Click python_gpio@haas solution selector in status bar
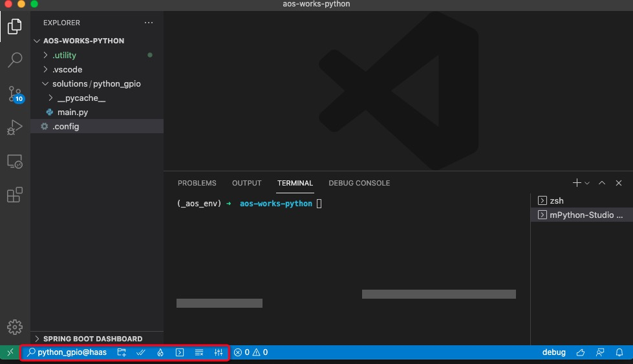The height and width of the screenshot is (364, 633). point(67,352)
